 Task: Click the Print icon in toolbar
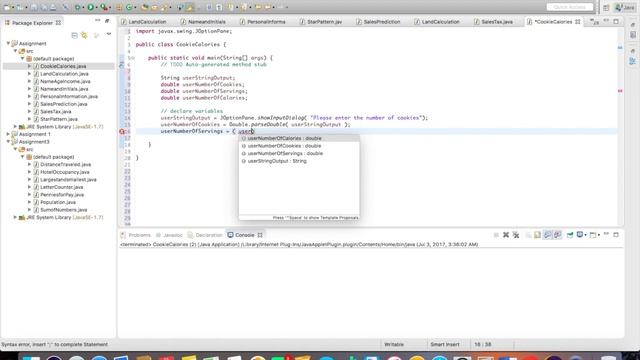pos(53,7)
